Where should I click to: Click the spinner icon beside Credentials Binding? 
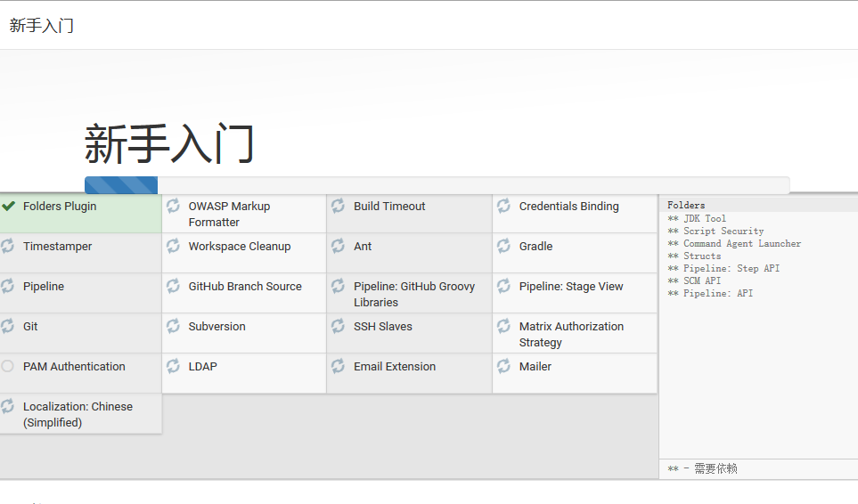(503, 206)
